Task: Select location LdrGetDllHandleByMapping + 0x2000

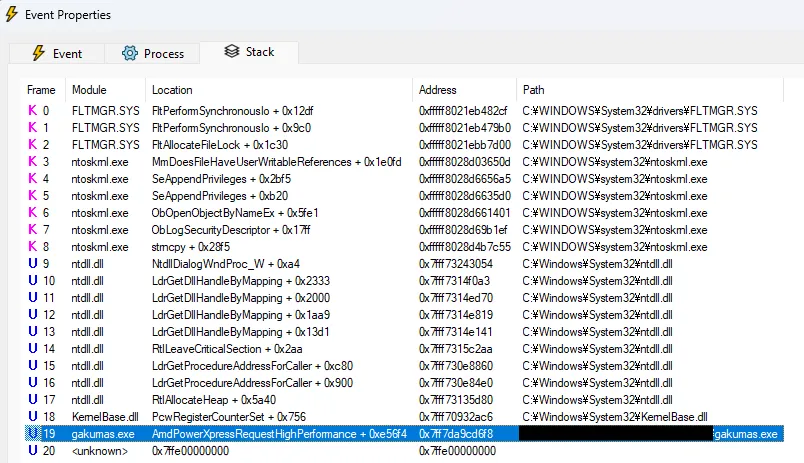Action: 241,298
